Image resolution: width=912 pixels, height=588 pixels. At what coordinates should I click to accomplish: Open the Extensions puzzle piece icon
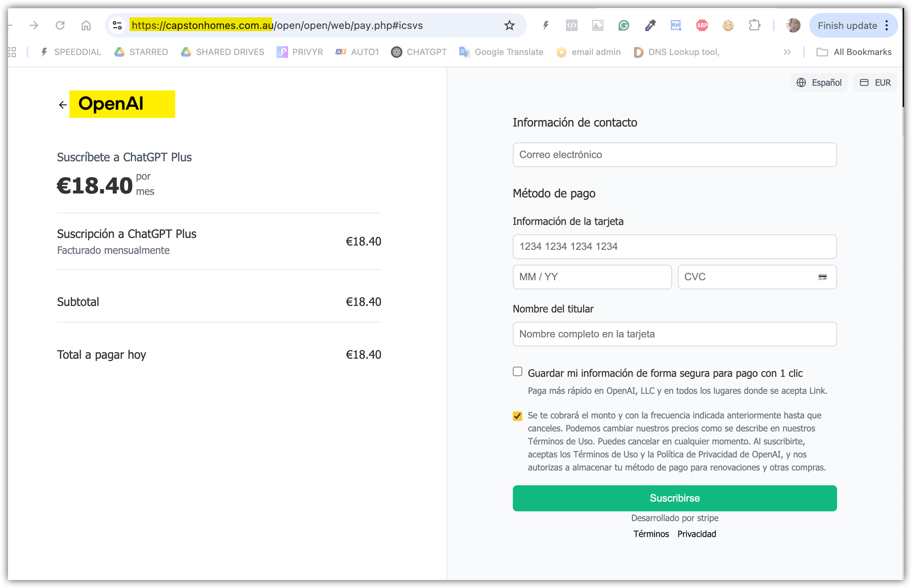coord(754,26)
